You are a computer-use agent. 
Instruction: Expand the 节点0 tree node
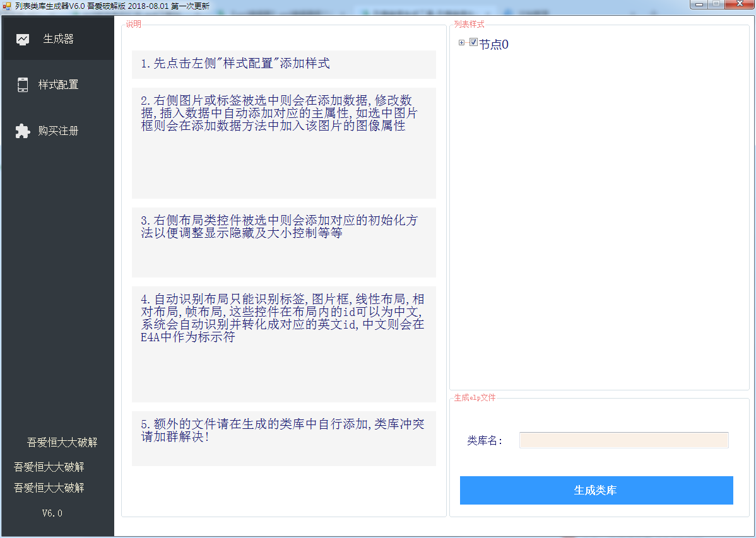(x=461, y=43)
